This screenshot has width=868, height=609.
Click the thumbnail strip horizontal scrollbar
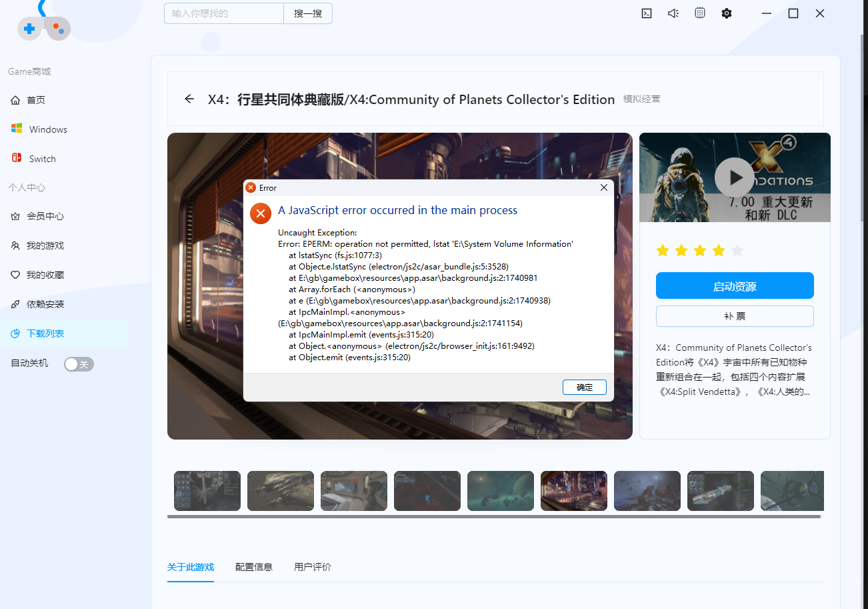[494, 516]
